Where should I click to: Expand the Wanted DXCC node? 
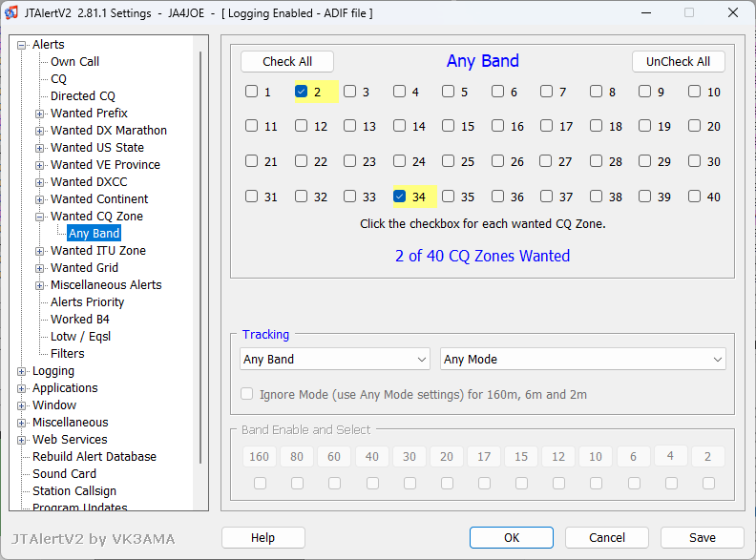(x=39, y=182)
